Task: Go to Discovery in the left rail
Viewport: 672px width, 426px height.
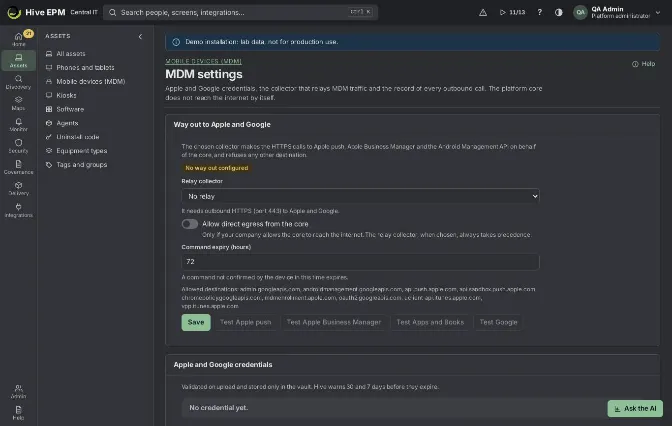Action: pos(18,82)
